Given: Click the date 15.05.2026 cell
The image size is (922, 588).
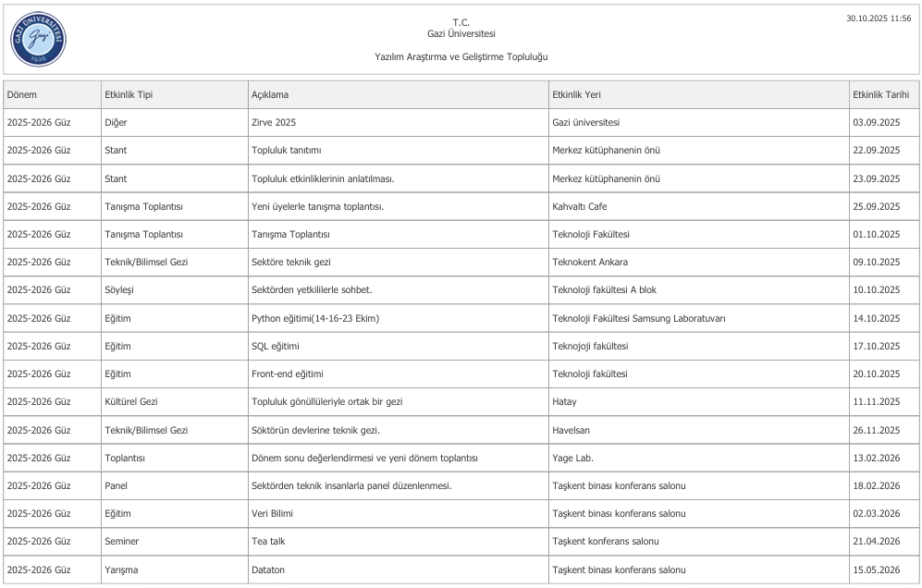Looking at the screenshot, I should [x=876, y=570].
